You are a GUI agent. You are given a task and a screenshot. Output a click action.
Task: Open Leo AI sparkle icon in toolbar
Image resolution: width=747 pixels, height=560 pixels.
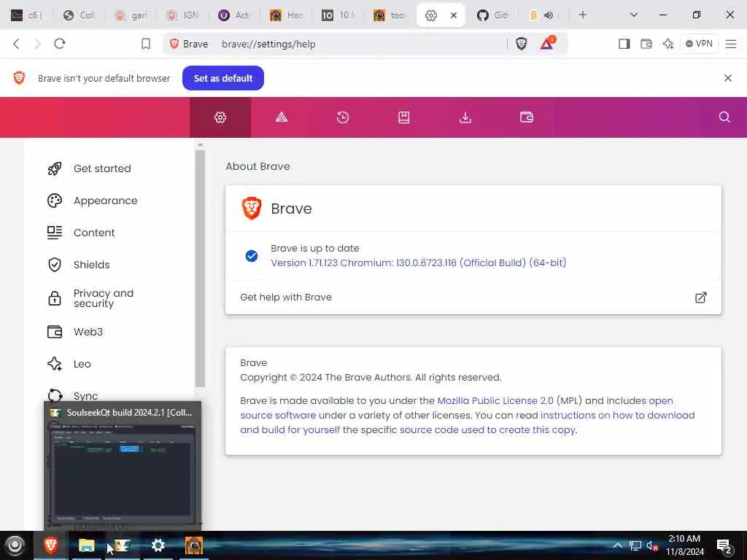click(x=668, y=44)
